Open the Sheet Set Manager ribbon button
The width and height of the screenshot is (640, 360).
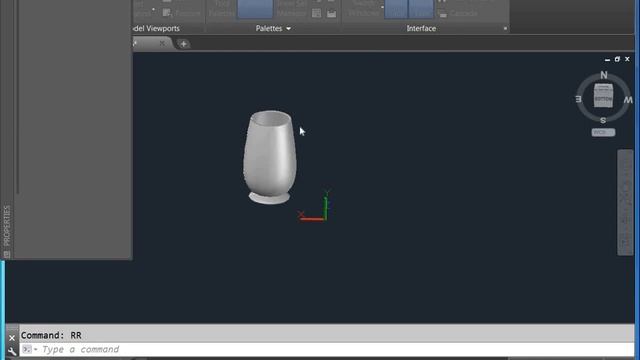pos(291,9)
